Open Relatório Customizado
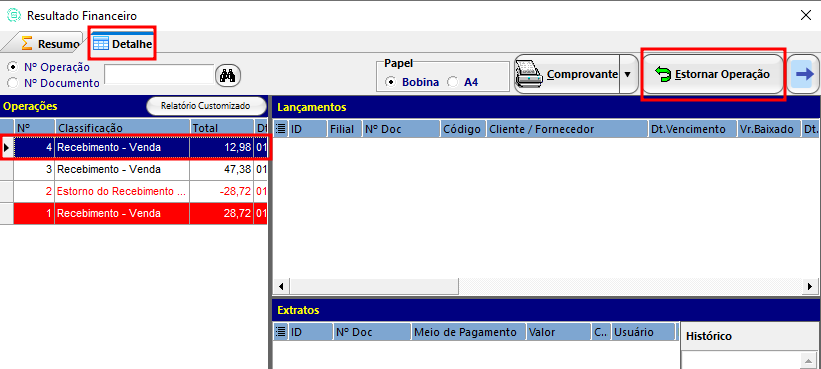 point(206,106)
